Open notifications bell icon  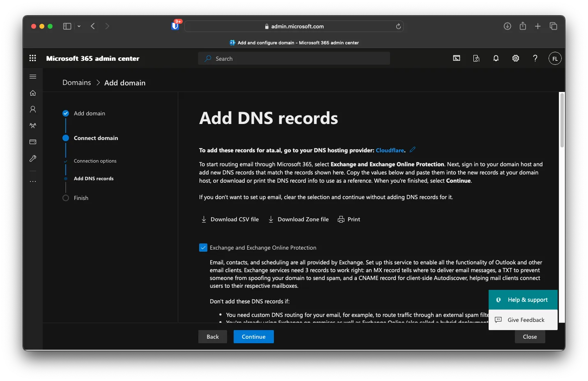(496, 58)
